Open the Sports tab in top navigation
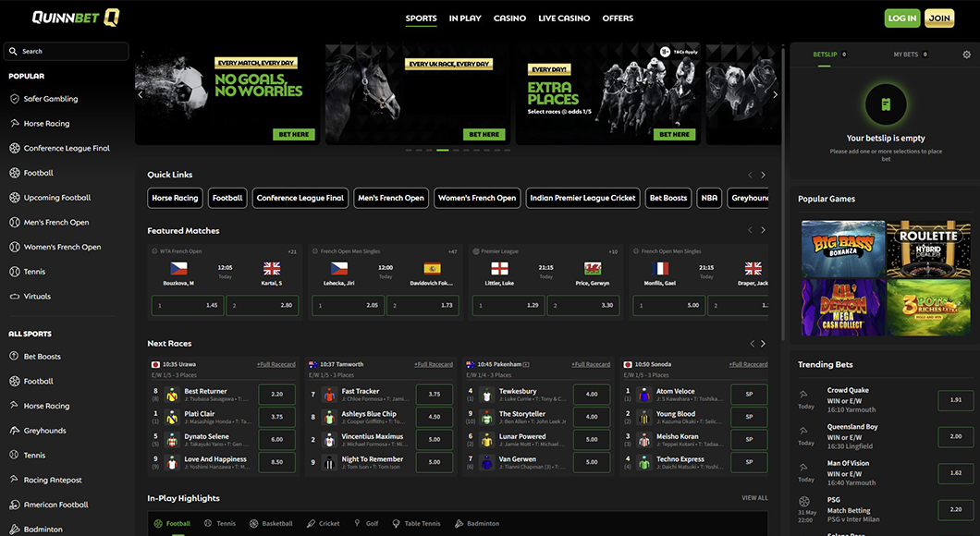 (x=422, y=18)
